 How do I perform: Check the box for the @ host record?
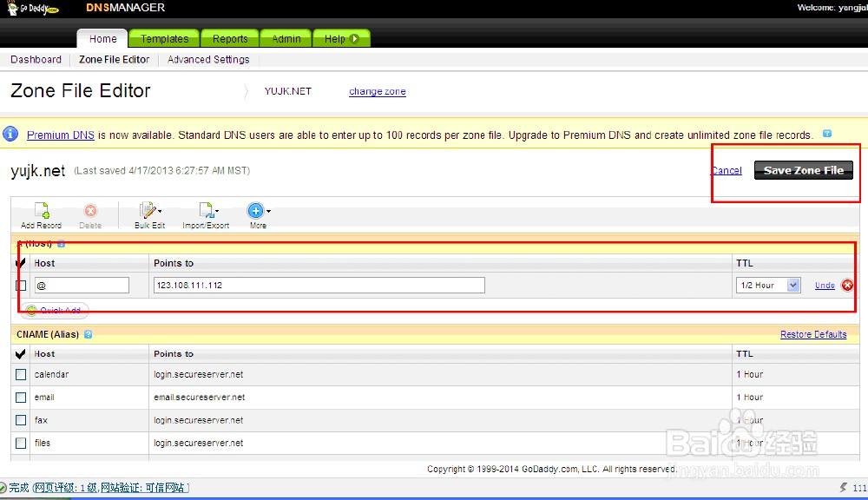pos(21,286)
